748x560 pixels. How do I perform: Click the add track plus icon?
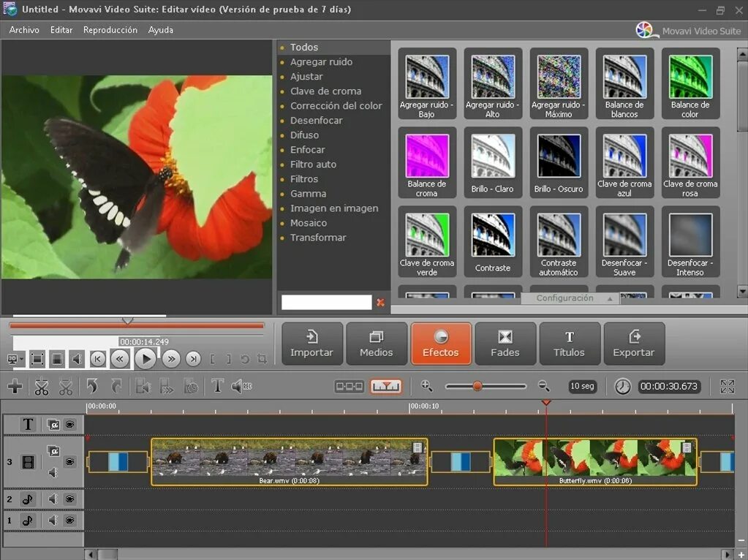(15, 387)
